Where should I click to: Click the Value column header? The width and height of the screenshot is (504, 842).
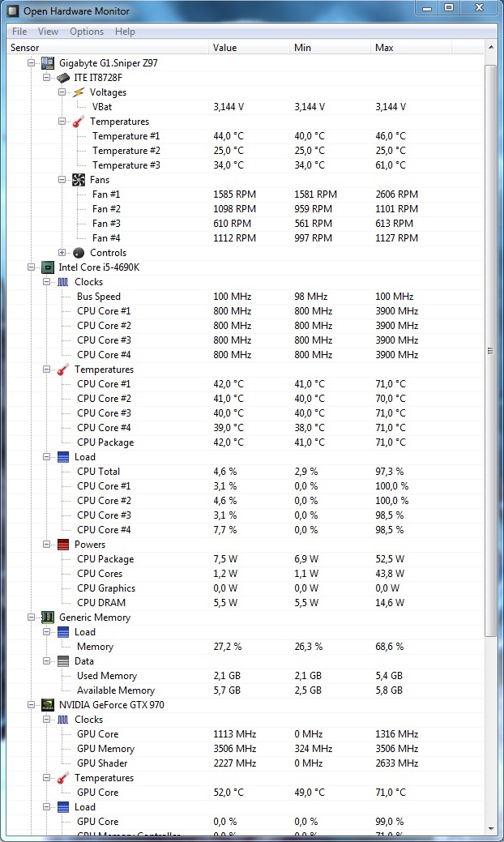(249, 48)
